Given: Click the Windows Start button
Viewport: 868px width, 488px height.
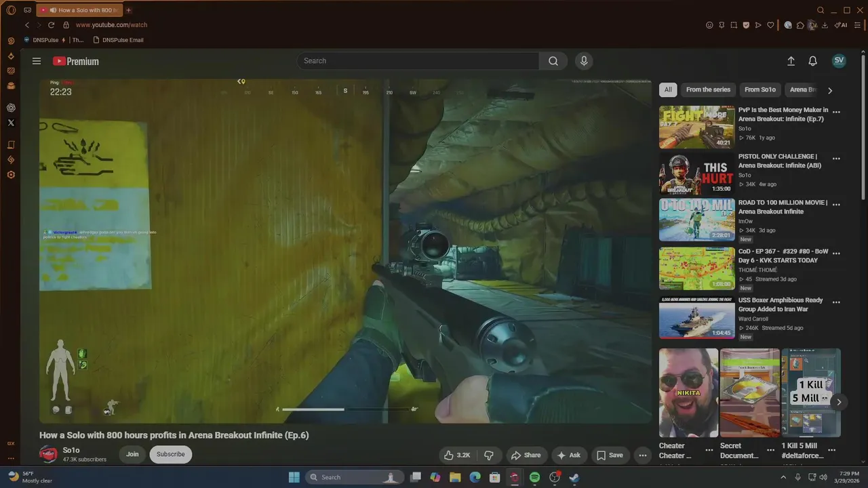Looking at the screenshot, I should [294, 477].
